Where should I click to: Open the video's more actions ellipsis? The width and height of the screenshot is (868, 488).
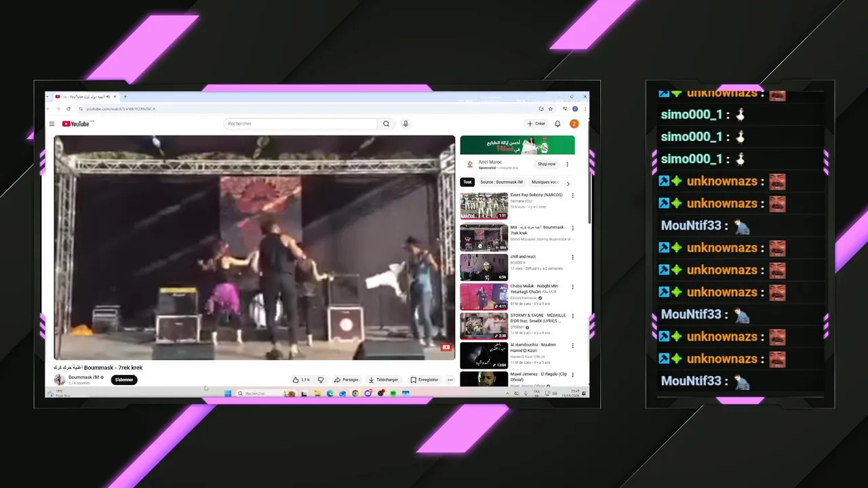(x=450, y=380)
